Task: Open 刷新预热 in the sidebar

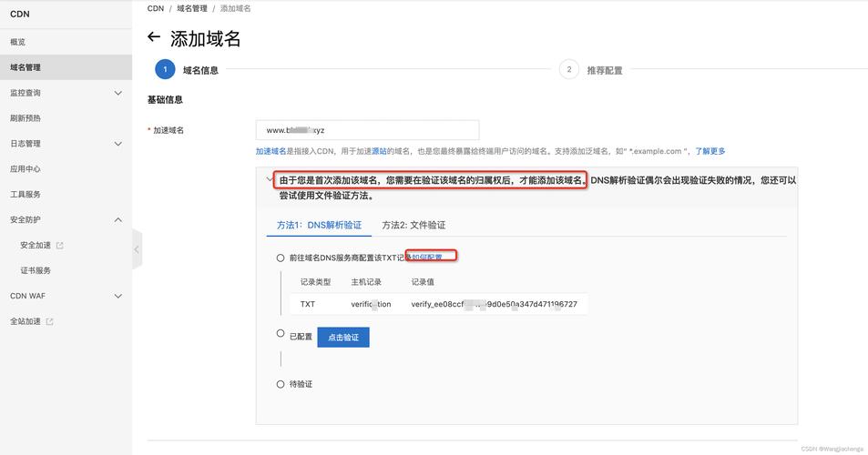Action: tap(26, 118)
